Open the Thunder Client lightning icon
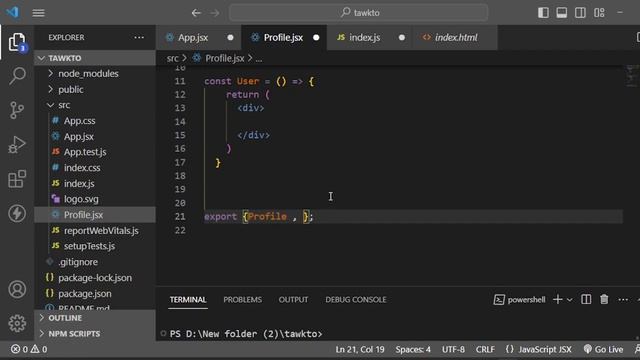The width and height of the screenshot is (640, 360). [17, 213]
